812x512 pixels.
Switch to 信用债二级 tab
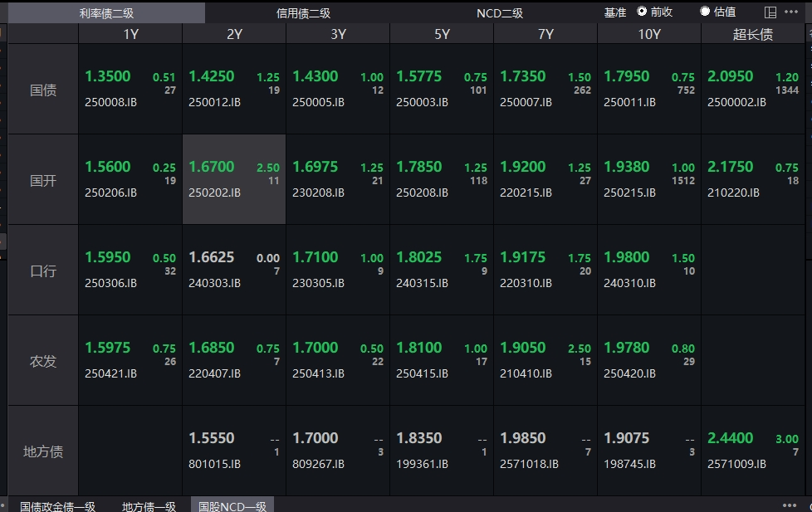pos(304,13)
